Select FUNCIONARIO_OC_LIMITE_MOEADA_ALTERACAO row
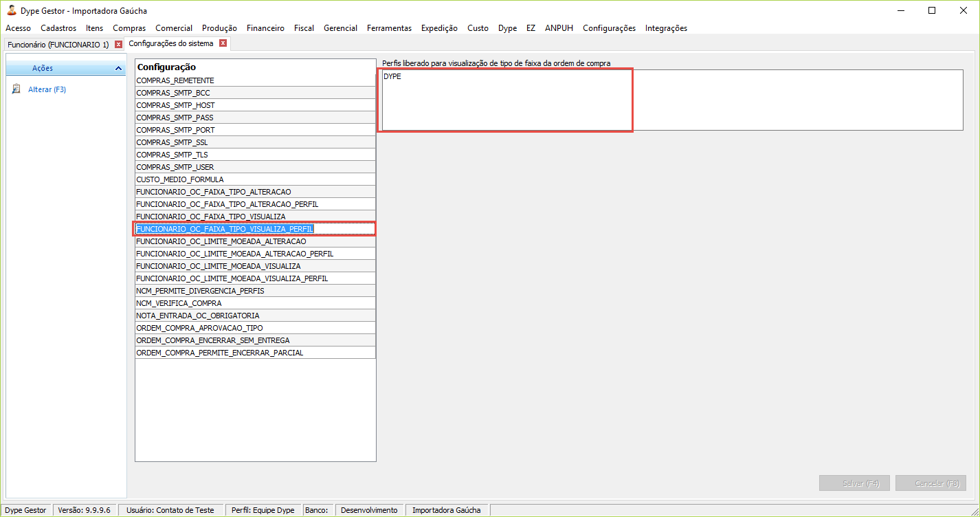980x517 pixels. [x=255, y=241]
